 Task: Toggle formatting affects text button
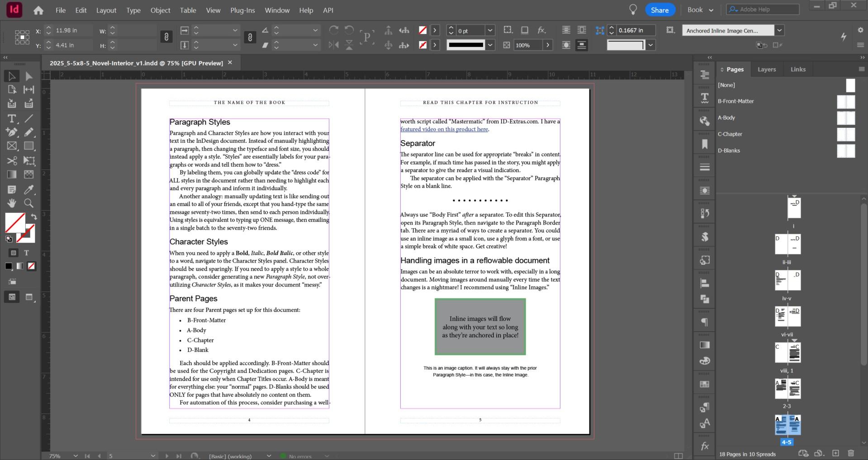[26, 253]
